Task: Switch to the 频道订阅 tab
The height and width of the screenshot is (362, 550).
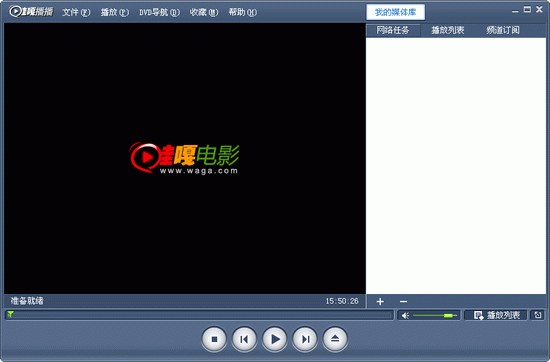Action: click(503, 30)
